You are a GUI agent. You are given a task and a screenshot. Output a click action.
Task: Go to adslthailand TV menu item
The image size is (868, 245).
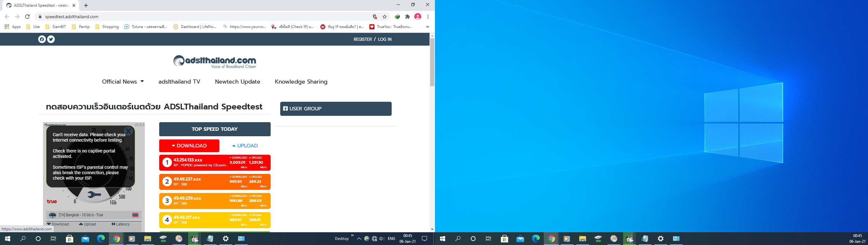click(179, 82)
